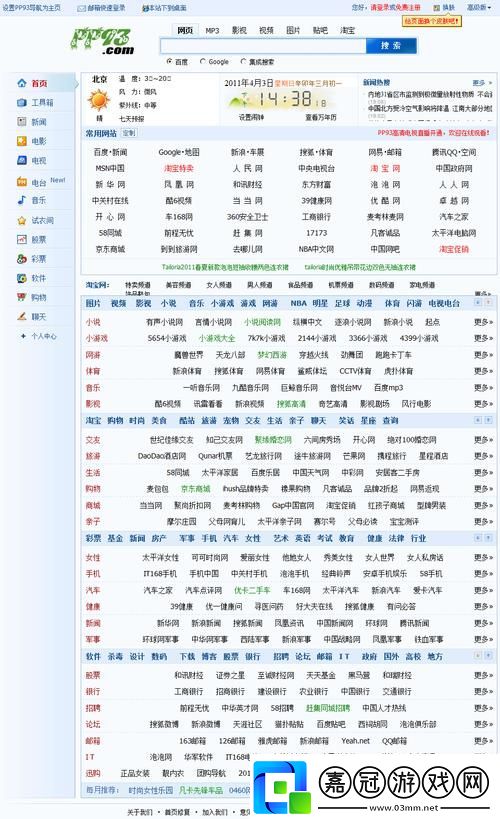Open the red 淘宝特卖 link
The height and width of the screenshot is (819, 500).
click(179, 168)
